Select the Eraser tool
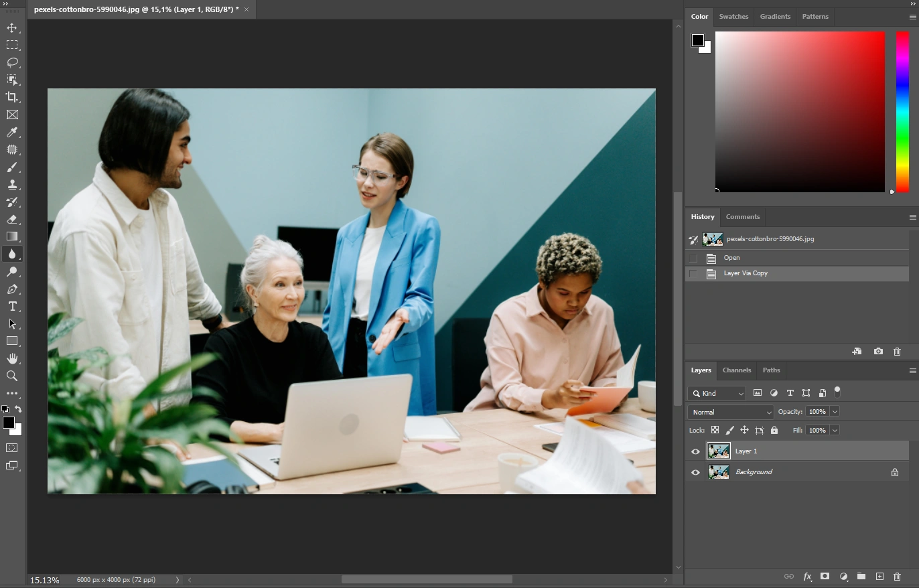This screenshot has width=919, height=588. (12, 219)
